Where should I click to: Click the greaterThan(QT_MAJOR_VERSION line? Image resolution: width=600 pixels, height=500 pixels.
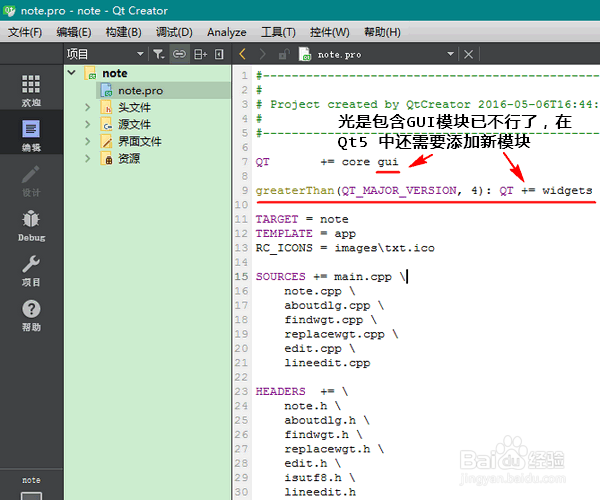[424, 191]
